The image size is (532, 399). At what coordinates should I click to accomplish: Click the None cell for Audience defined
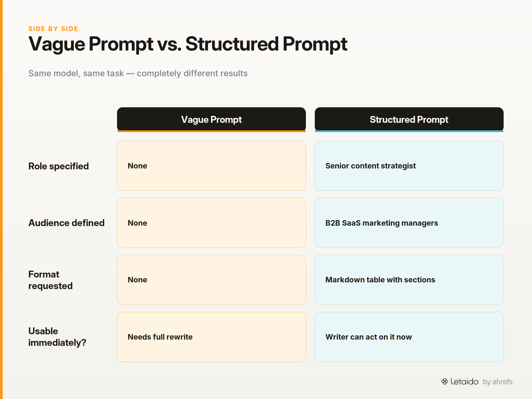coord(211,223)
